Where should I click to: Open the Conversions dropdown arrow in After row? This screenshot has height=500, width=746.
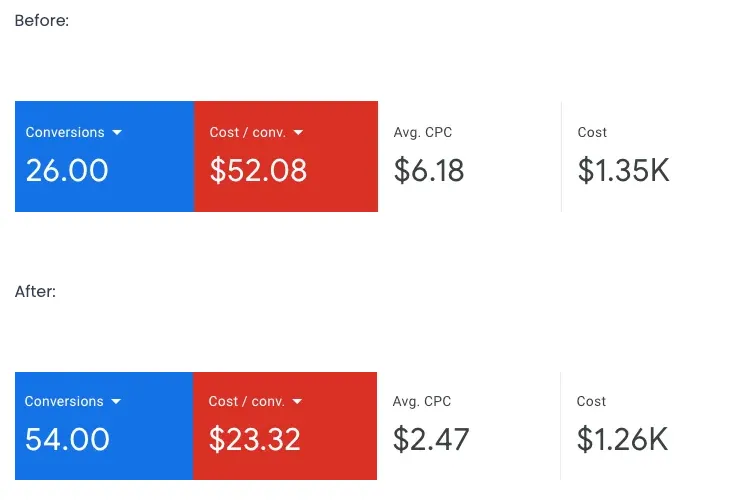[116, 402]
